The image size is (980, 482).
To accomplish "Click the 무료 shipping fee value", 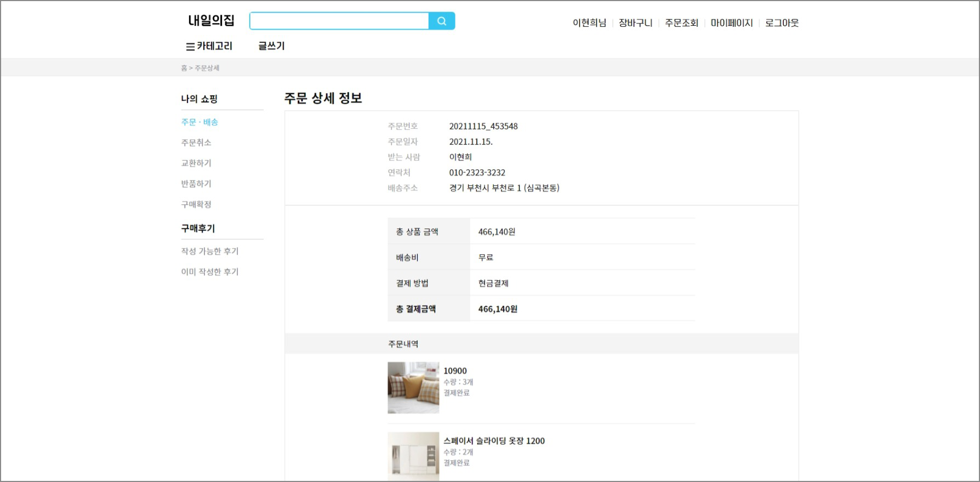I will (x=486, y=257).
